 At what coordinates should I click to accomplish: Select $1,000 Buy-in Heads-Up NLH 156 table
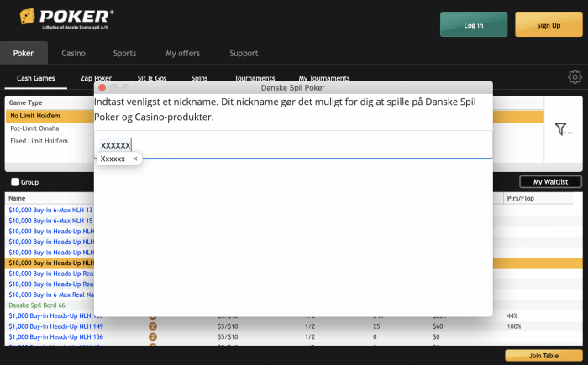pyautogui.click(x=56, y=337)
